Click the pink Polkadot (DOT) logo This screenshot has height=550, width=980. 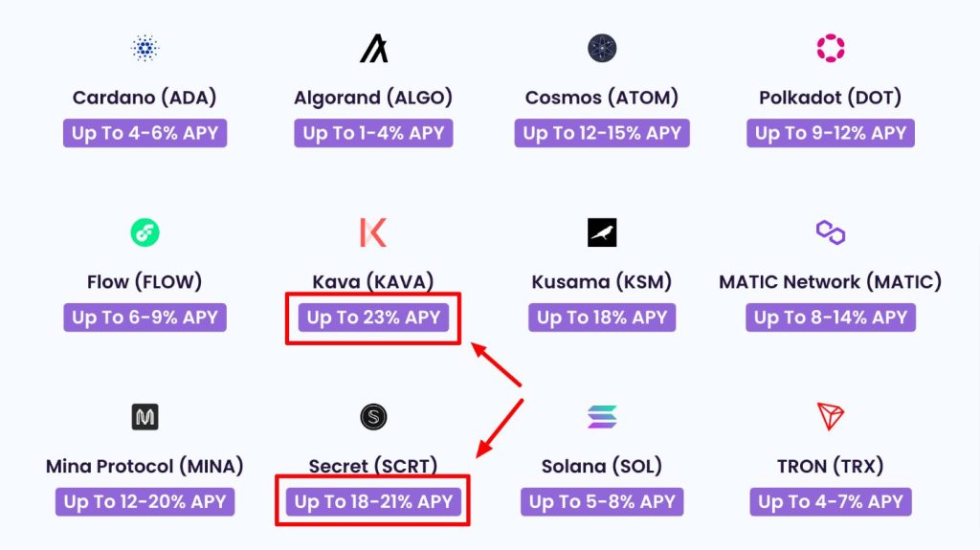coord(831,48)
